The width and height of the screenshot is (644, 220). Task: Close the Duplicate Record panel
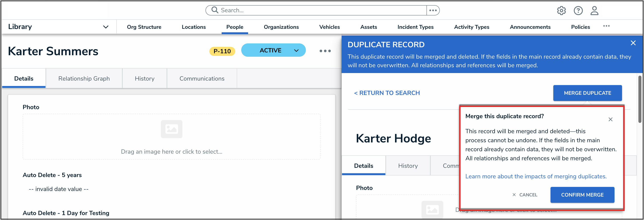coord(633,43)
